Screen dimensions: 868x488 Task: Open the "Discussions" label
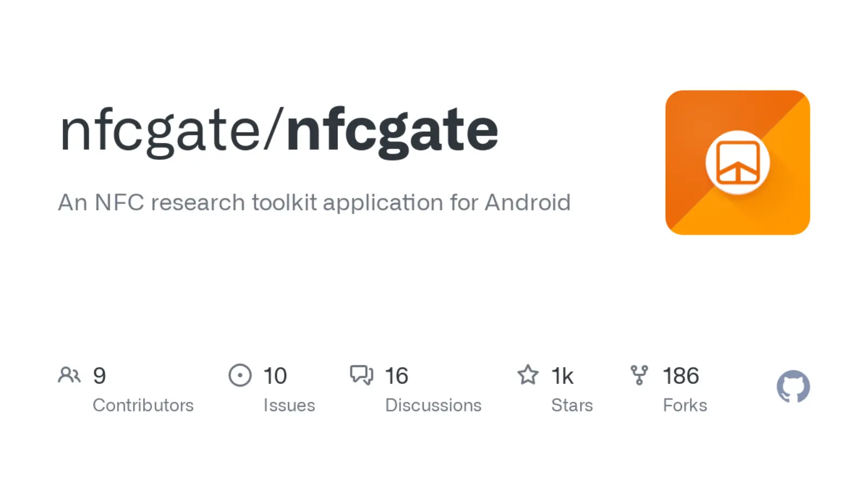coord(433,405)
